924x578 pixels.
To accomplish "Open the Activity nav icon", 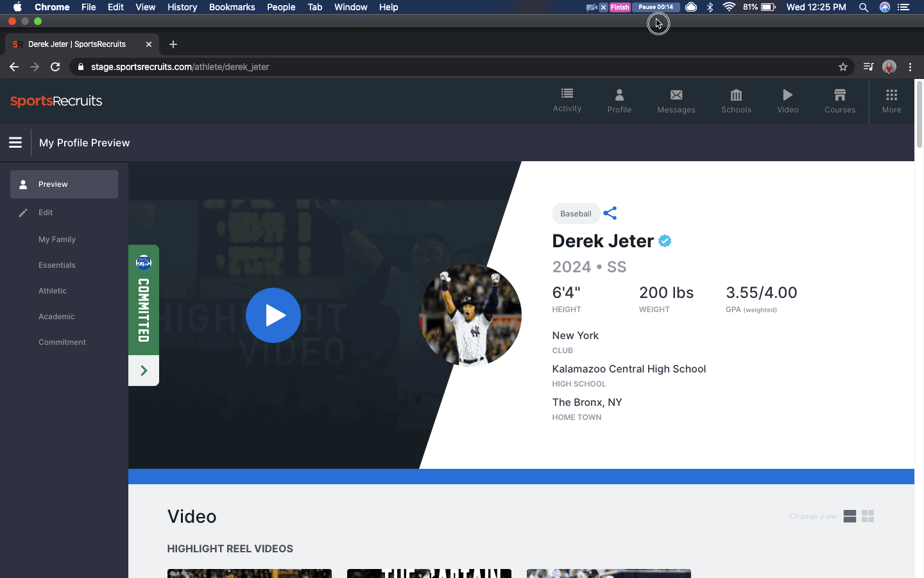I will pos(567,100).
